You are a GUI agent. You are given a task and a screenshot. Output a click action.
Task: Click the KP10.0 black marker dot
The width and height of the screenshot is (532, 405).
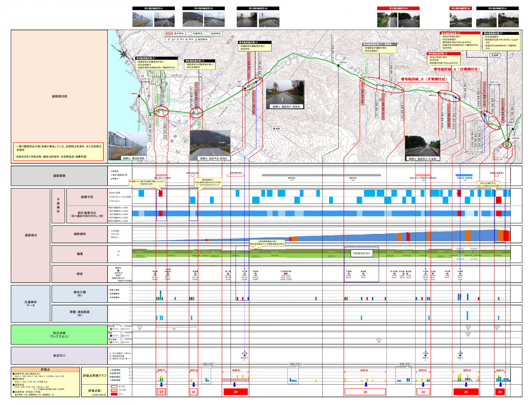coord(338,65)
